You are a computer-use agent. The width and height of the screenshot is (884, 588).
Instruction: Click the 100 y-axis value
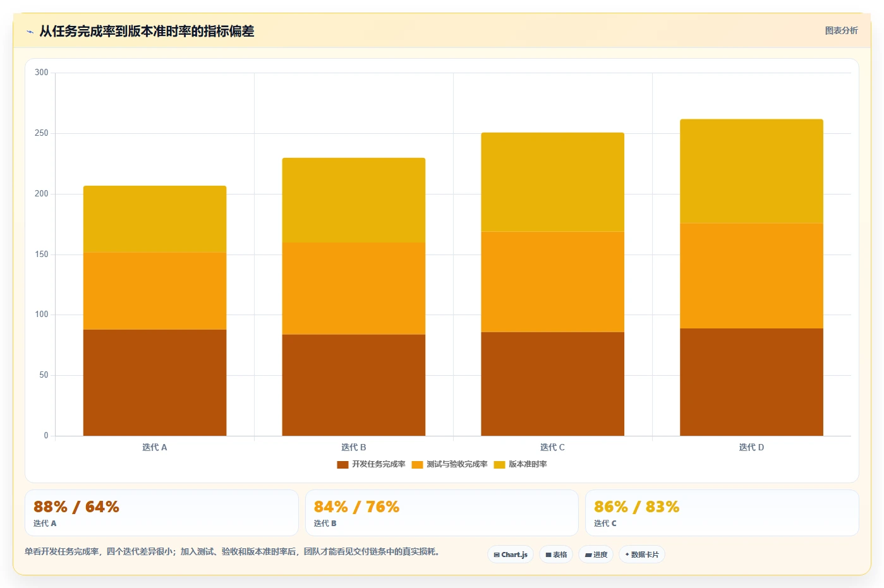click(x=42, y=315)
